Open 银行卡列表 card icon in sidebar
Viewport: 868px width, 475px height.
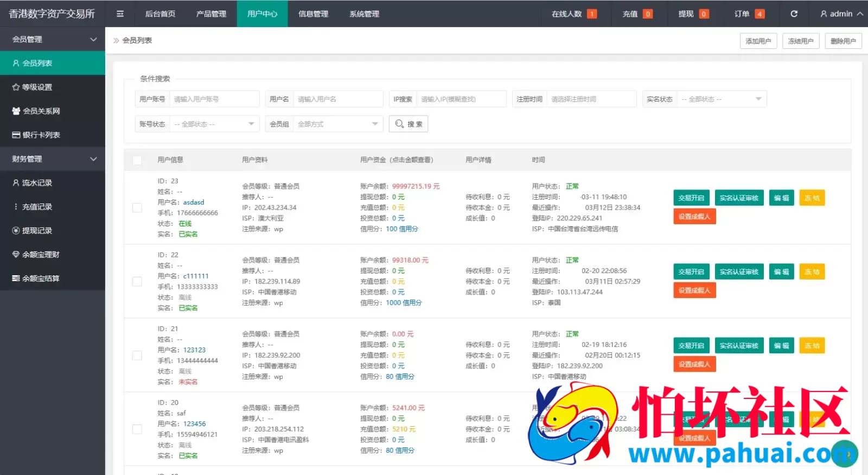point(16,135)
